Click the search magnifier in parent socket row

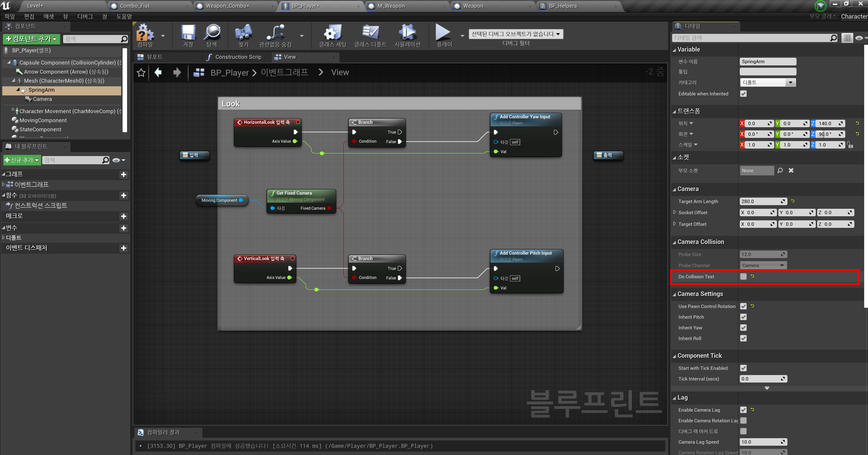point(780,170)
